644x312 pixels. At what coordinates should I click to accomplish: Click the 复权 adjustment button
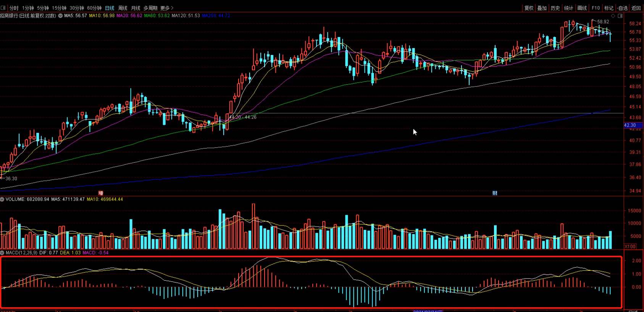(529, 8)
